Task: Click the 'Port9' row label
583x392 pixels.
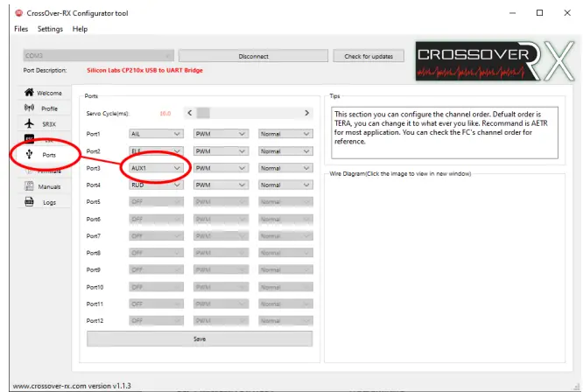Action: [93, 269]
